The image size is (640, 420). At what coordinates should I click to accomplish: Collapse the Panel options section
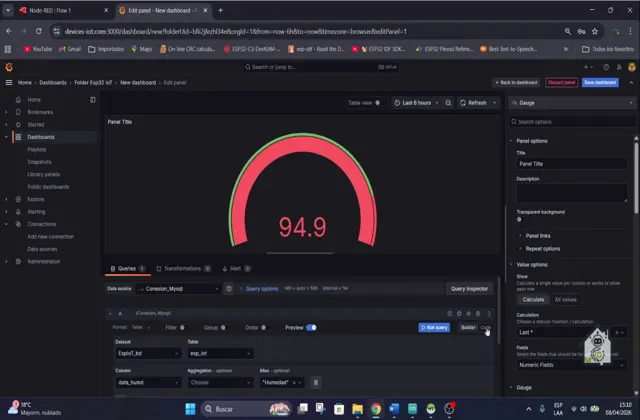tap(512, 141)
